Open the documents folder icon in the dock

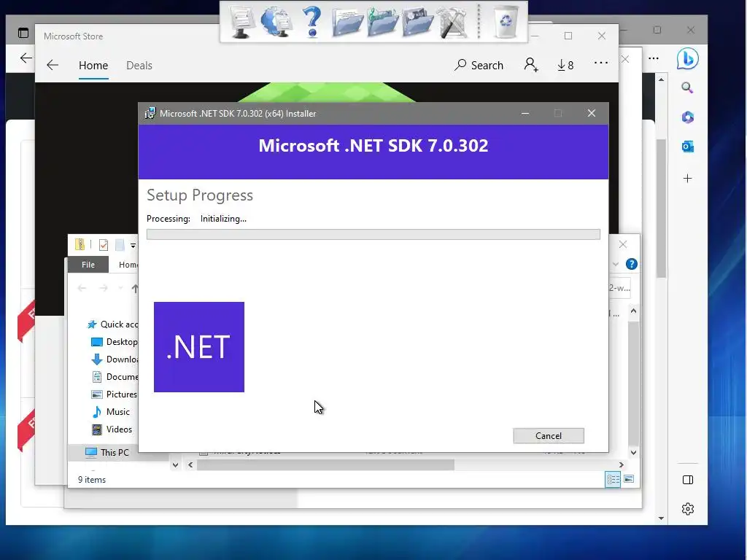(347, 22)
